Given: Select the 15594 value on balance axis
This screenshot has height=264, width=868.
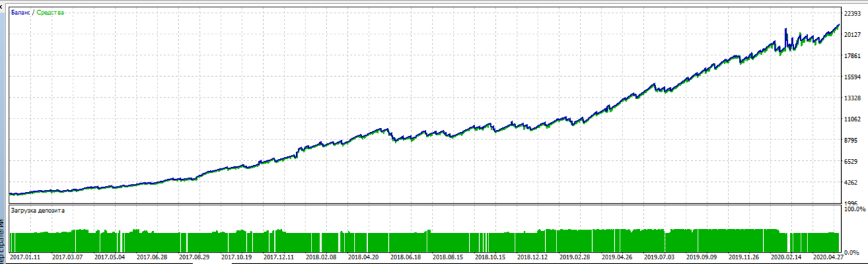Looking at the screenshot, I should 853,77.
